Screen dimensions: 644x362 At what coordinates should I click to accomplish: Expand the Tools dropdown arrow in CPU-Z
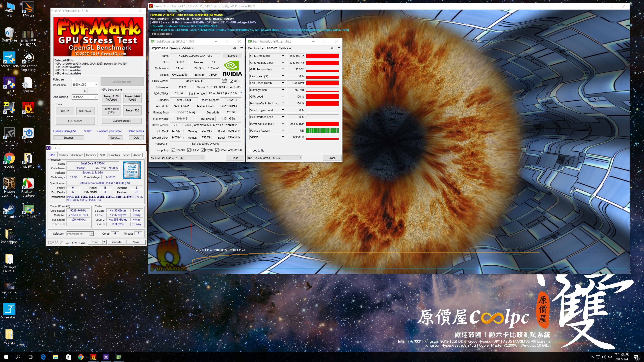tap(104, 242)
